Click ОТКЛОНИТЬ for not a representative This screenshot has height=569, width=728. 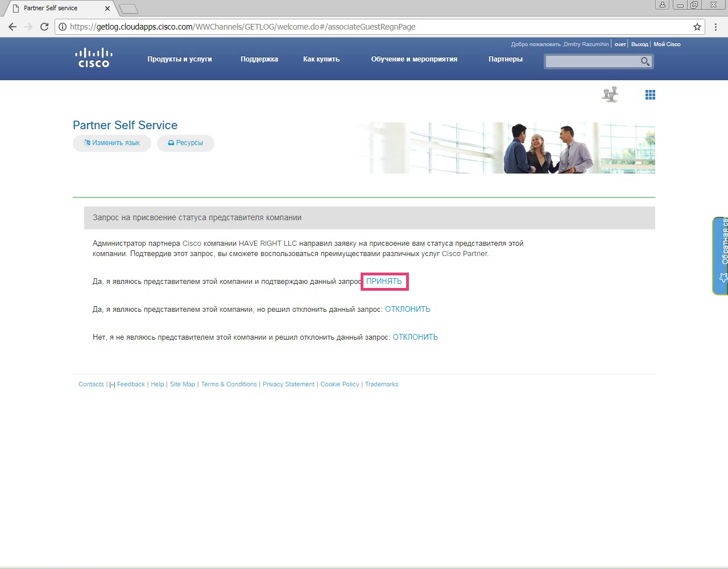[415, 337]
